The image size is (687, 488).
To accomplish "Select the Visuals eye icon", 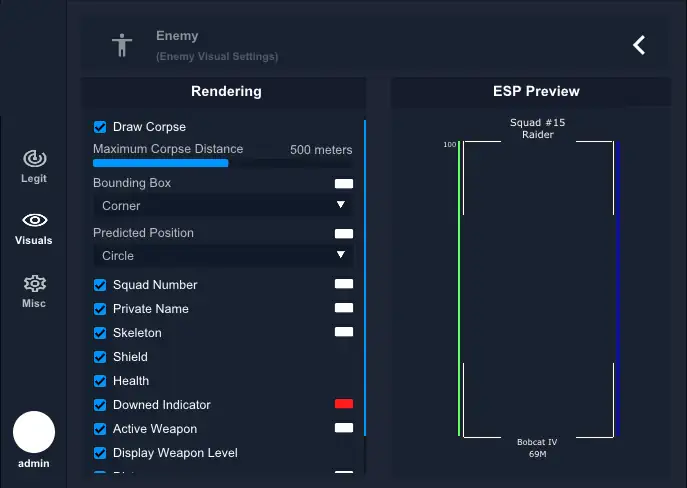I will 35,220.
